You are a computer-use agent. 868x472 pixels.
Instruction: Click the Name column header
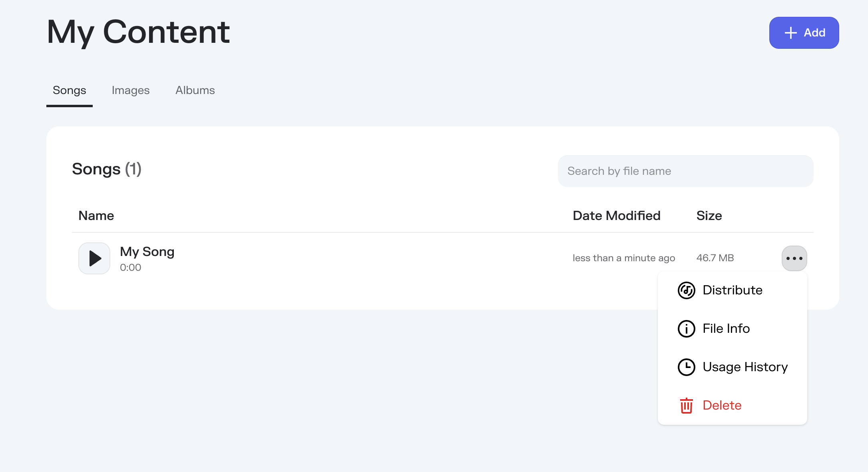point(96,216)
